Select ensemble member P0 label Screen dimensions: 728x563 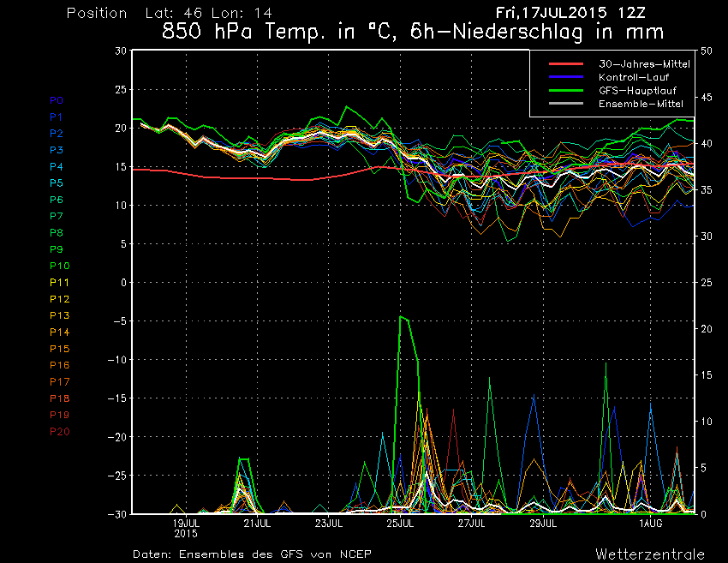56,100
